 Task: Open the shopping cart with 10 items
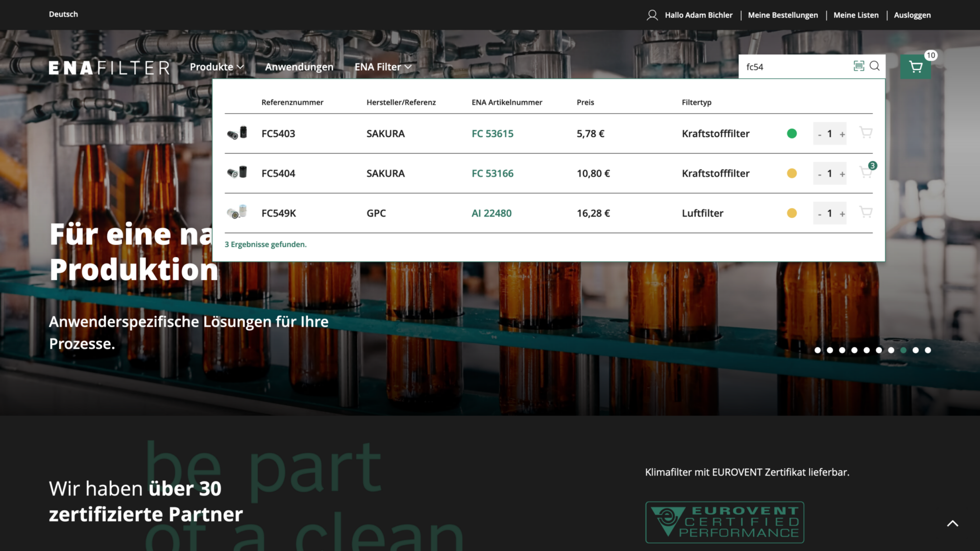pos(915,66)
